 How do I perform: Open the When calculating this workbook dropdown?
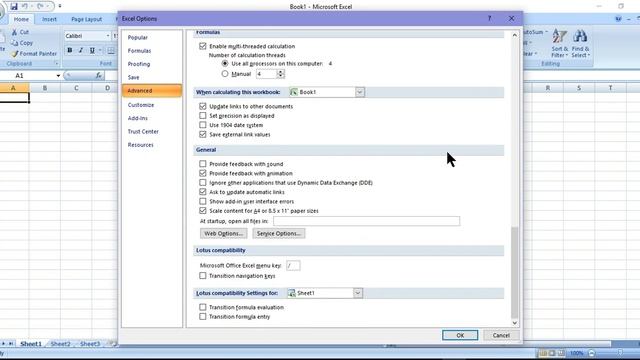click(360, 92)
